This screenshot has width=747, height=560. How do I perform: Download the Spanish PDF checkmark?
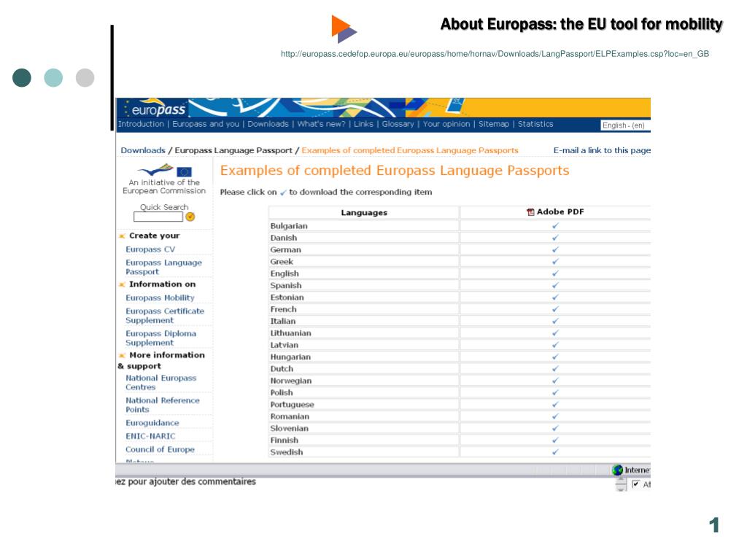555,285
